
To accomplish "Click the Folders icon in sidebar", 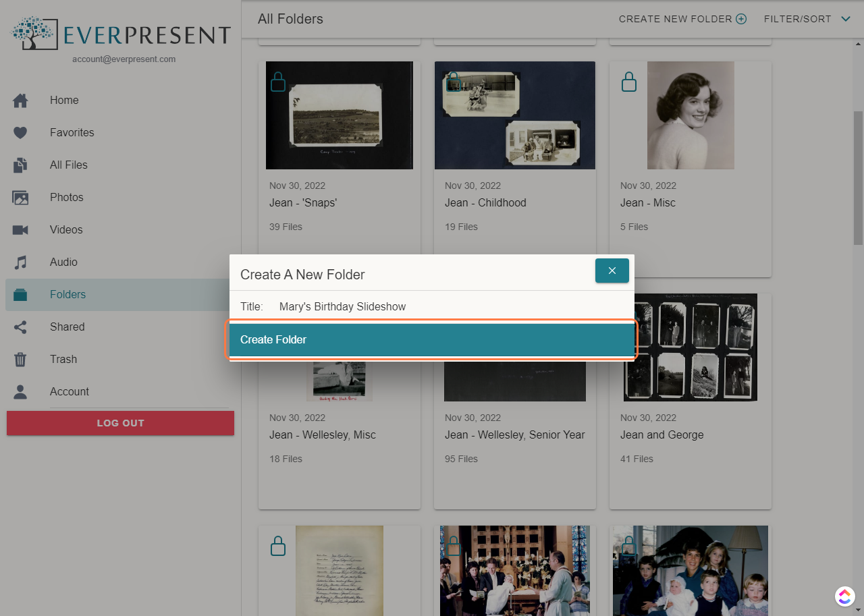I will pyautogui.click(x=20, y=295).
